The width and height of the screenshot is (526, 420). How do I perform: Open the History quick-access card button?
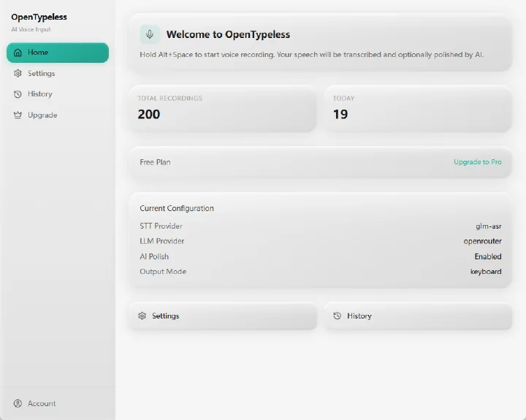tap(418, 316)
